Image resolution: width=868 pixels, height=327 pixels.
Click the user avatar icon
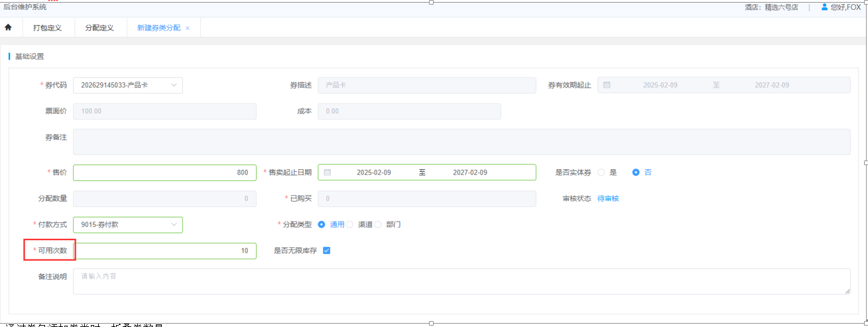coord(824,7)
